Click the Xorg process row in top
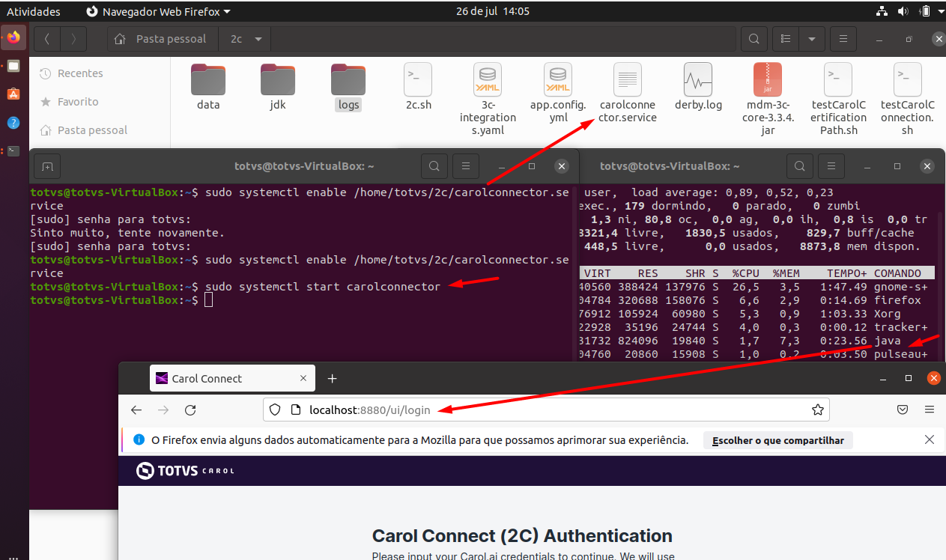Viewport: 946px width, 560px height. click(x=757, y=314)
